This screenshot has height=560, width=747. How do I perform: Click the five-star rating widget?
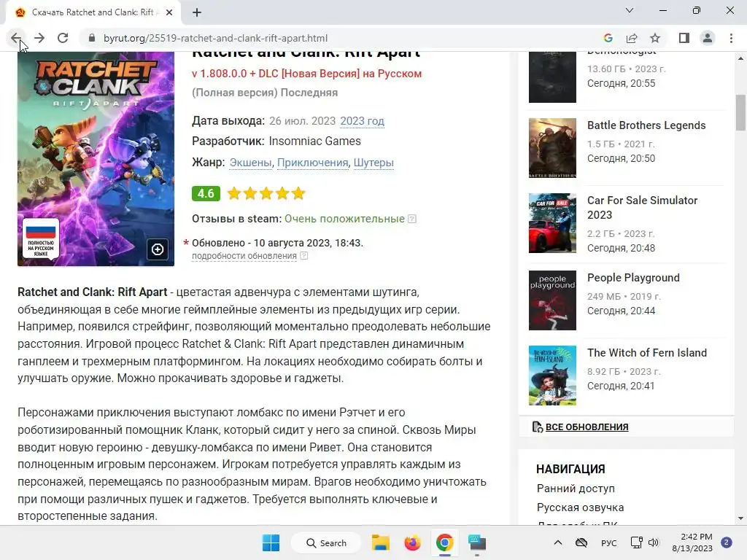(266, 193)
